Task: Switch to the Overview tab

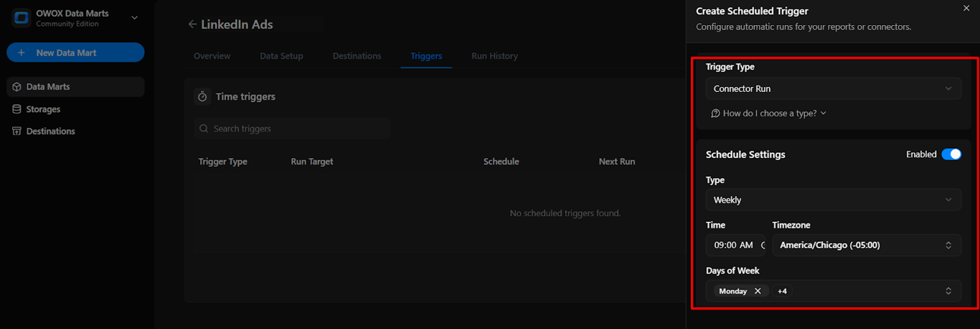Action: [x=212, y=56]
